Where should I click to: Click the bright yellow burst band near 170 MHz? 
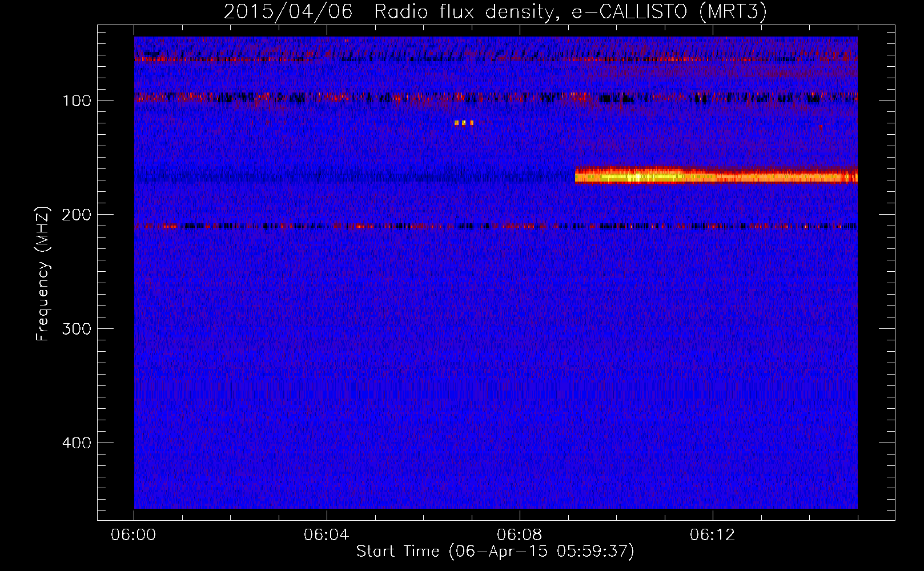tap(716, 175)
